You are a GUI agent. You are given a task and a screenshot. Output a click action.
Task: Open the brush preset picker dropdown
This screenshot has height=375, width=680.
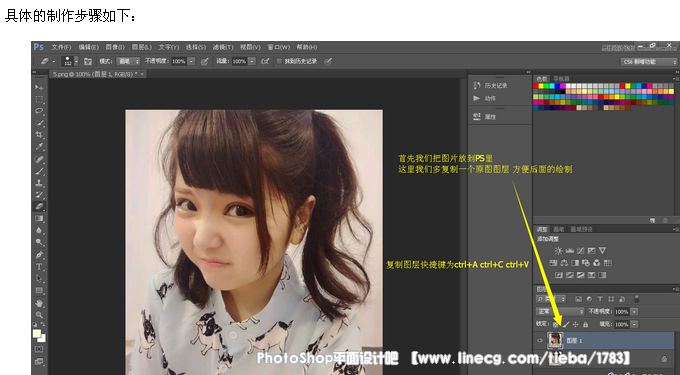[x=77, y=62]
